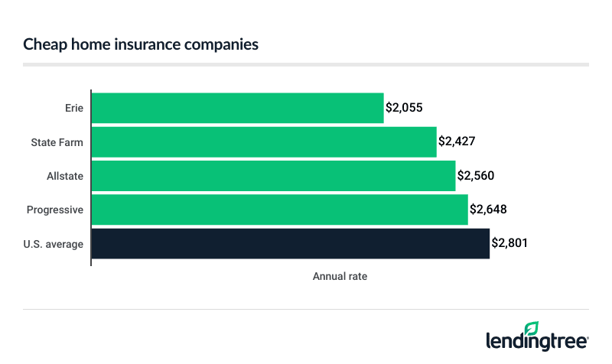Click the Allstate axis label
This screenshot has width=612, height=364.
pyautogui.click(x=64, y=176)
